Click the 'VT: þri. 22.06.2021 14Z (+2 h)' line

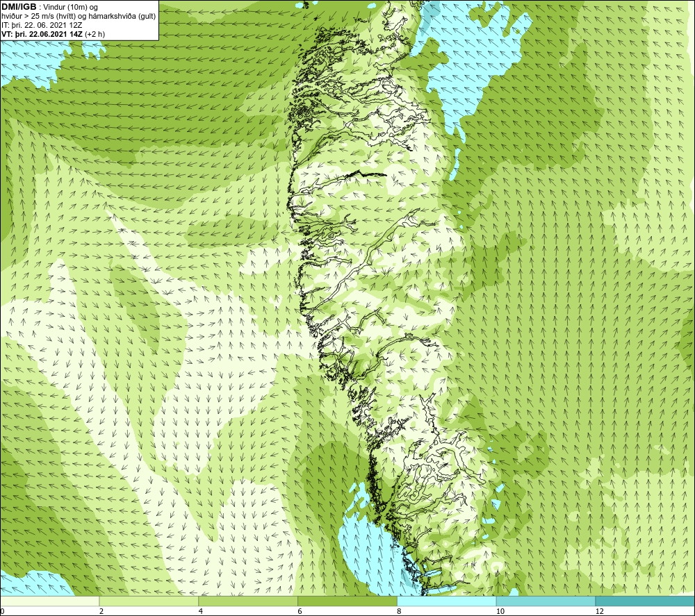[54, 34]
